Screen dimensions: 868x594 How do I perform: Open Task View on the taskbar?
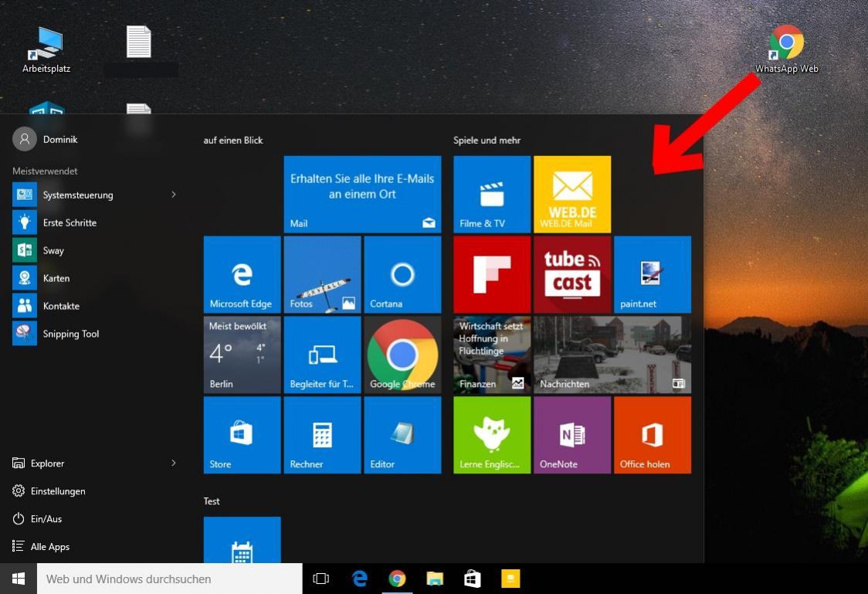click(x=321, y=579)
